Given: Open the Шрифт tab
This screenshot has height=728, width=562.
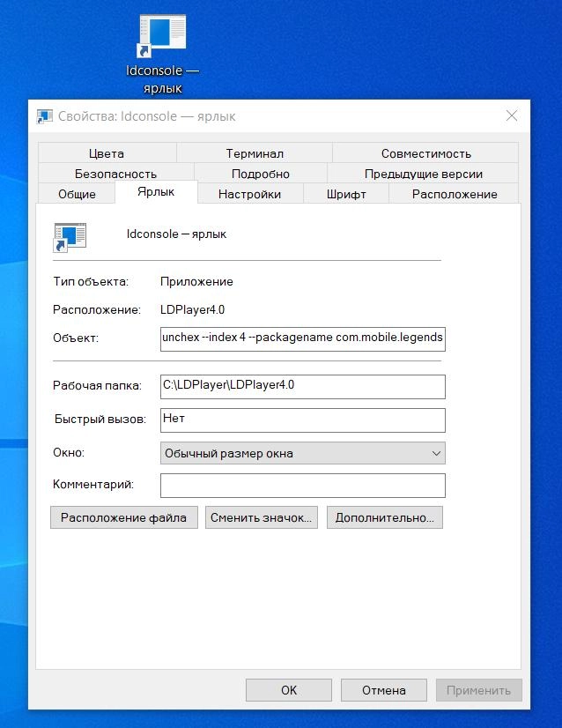Looking at the screenshot, I should [x=345, y=194].
